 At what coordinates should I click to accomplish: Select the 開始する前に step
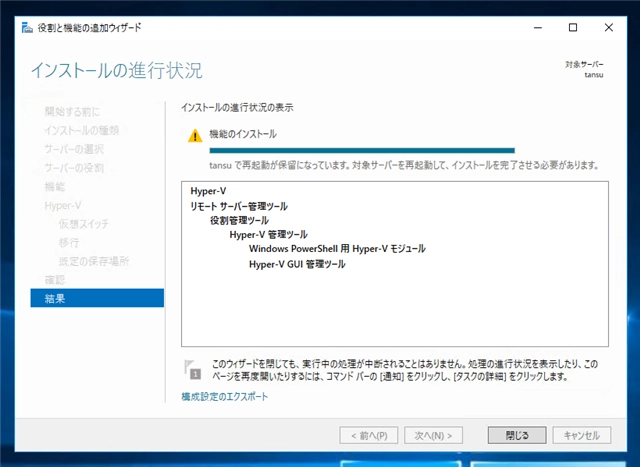72,111
